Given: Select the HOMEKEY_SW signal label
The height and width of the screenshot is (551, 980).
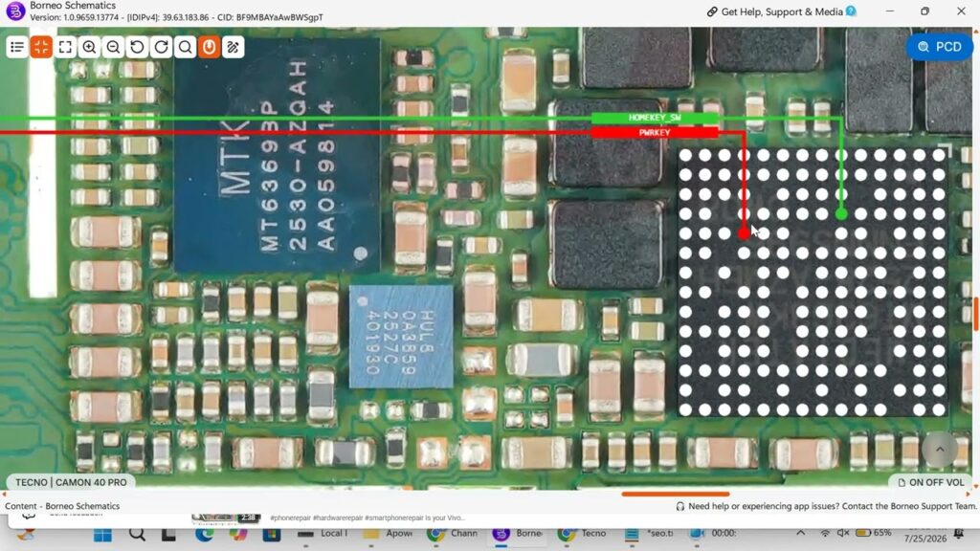Looking at the screenshot, I should (655, 118).
